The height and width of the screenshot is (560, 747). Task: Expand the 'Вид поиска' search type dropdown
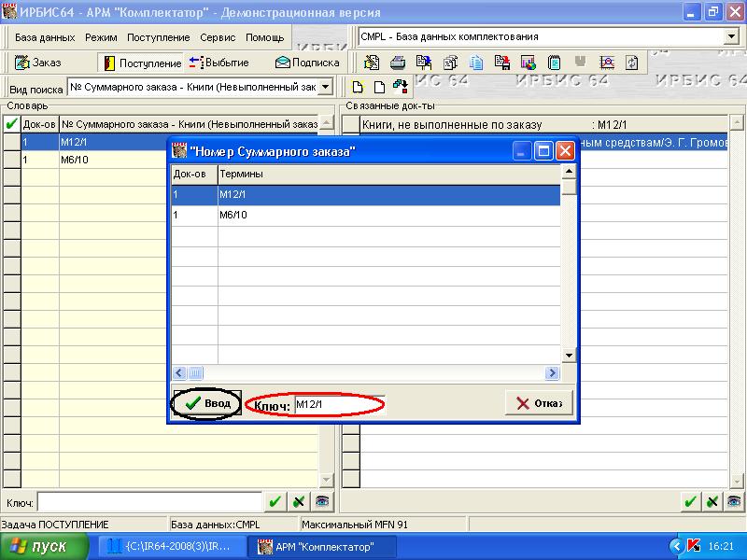click(325, 87)
